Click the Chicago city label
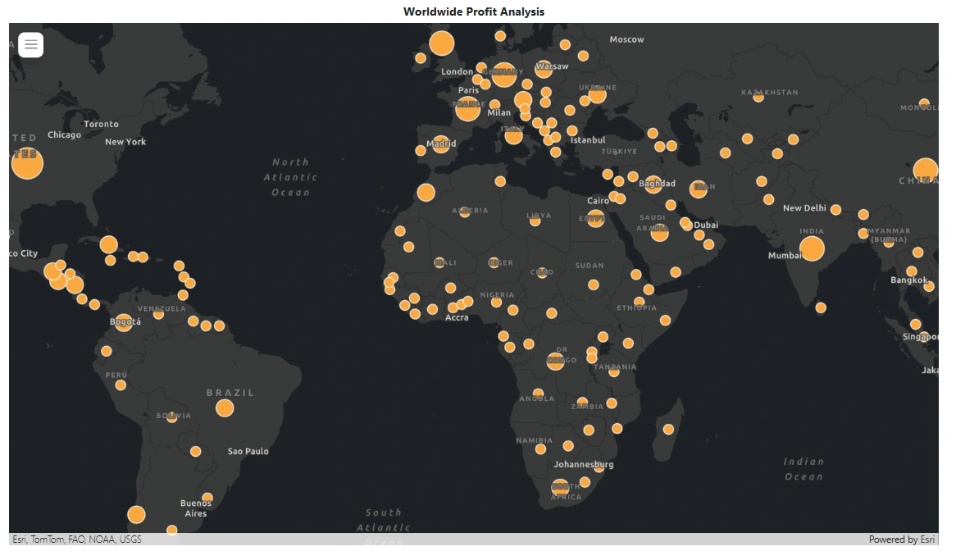This screenshot has width=956, height=560. point(64,134)
